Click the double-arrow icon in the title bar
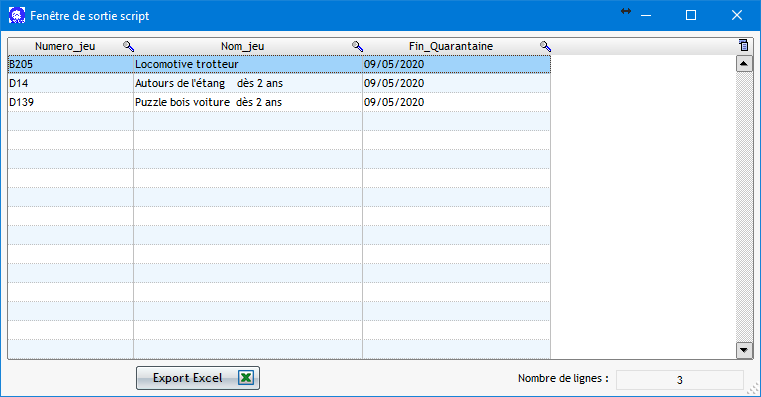The height and width of the screenshot is (397, 761). click(626, 11)
